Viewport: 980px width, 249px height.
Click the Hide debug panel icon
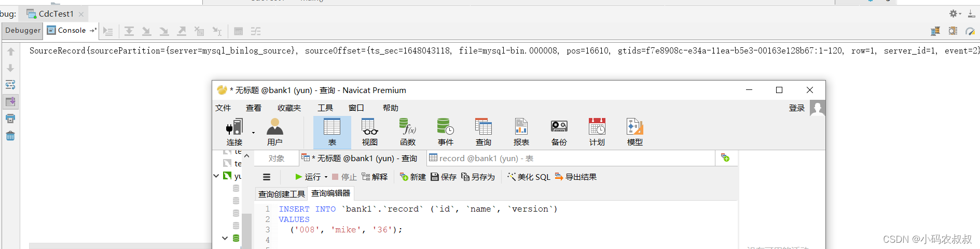coord(971,14)
